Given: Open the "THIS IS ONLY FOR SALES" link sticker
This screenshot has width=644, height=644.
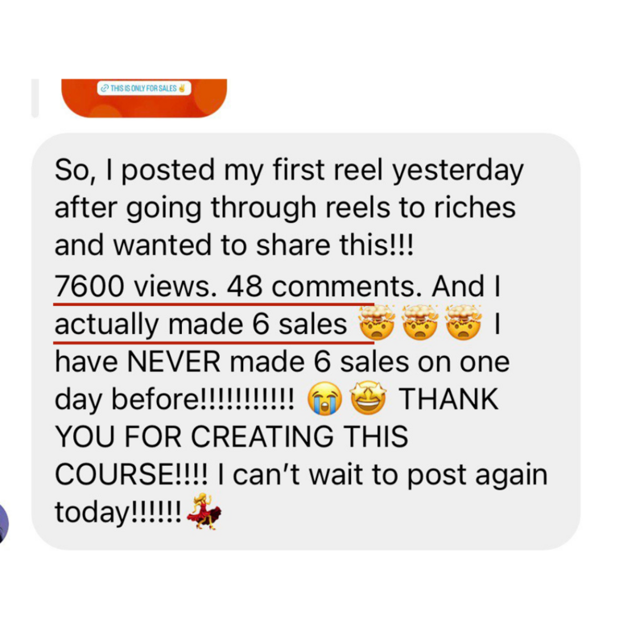Looking at the screenshot, I should click(x=144, y=88).
